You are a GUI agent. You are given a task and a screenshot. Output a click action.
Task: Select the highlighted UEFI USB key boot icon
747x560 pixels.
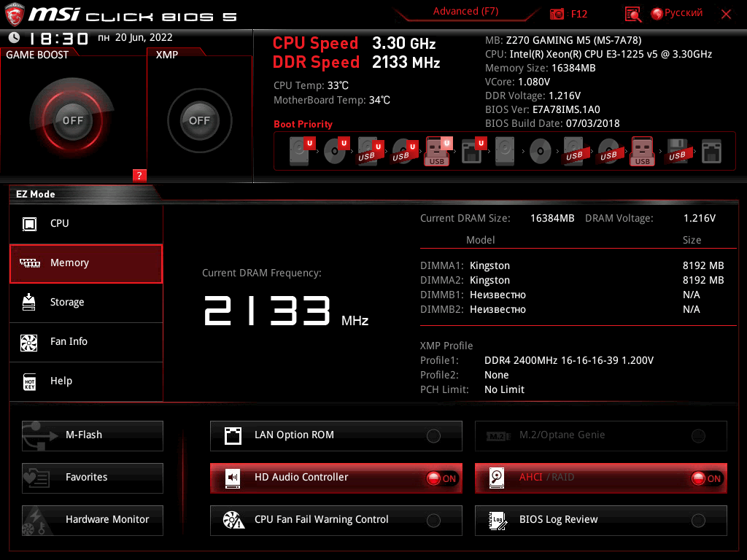(438, 152)
